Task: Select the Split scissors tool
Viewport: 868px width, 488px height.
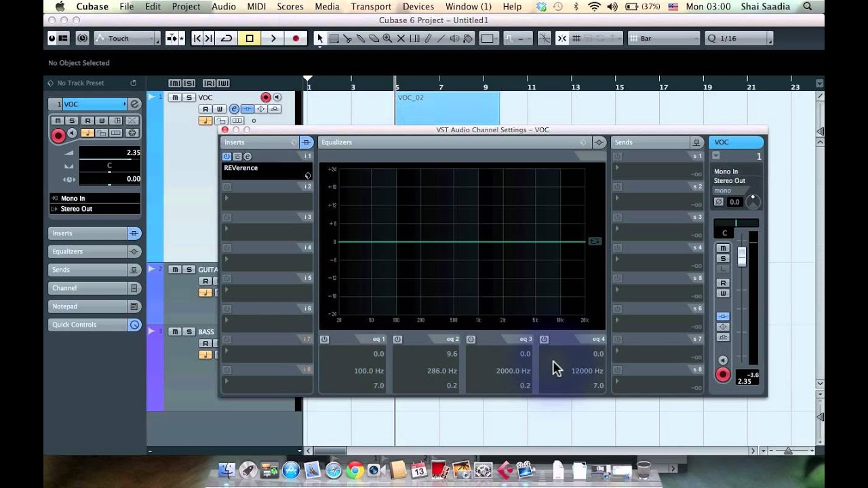Action: tap(347, 39)
